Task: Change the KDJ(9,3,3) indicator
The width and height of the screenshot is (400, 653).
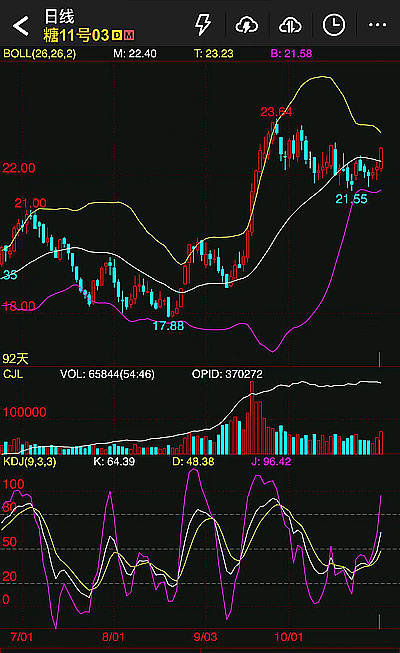Action: click(x=30, y=461)
